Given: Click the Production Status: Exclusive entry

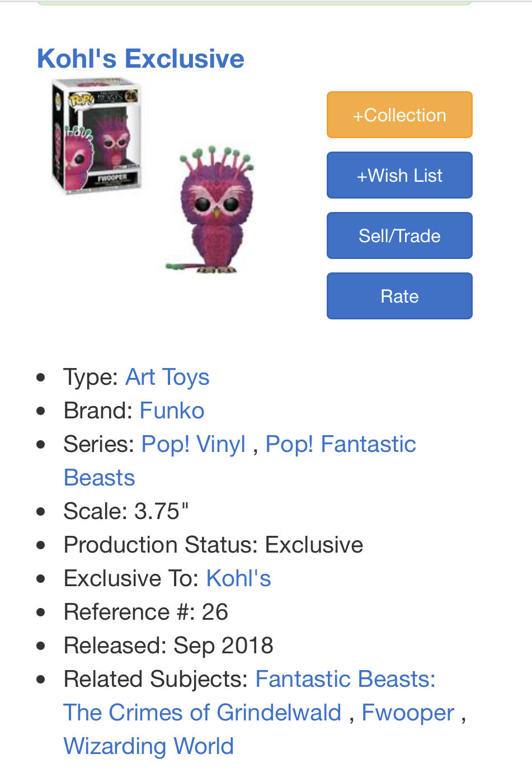Looking at the screenshot, I should tap(213, 544).
